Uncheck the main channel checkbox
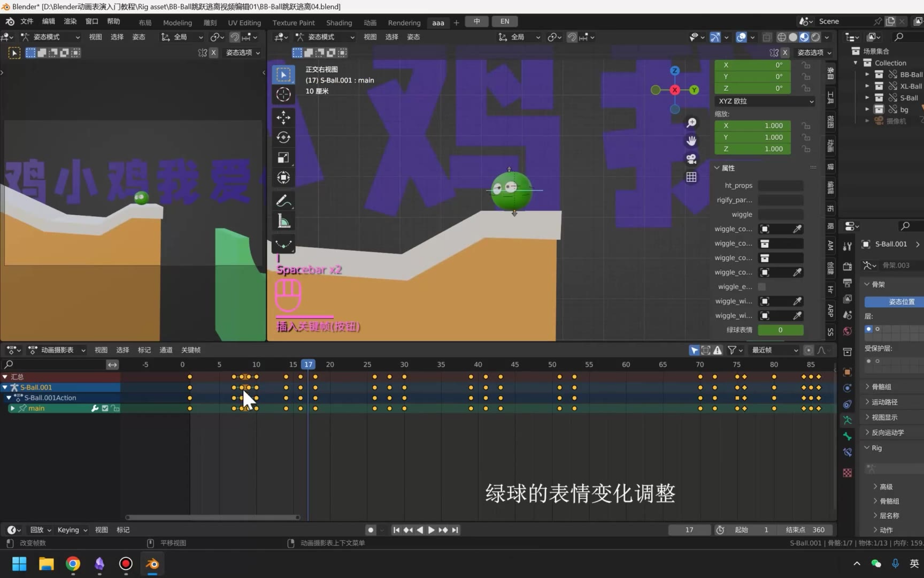The image size is (924, 578). click(105, 408)
